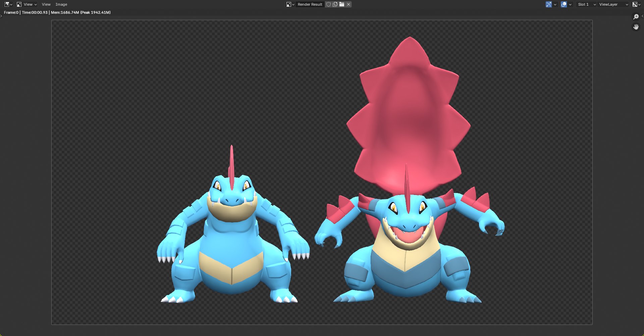644x336 pixels.
Task: Open the View menu
Action: tap(46, 4)
